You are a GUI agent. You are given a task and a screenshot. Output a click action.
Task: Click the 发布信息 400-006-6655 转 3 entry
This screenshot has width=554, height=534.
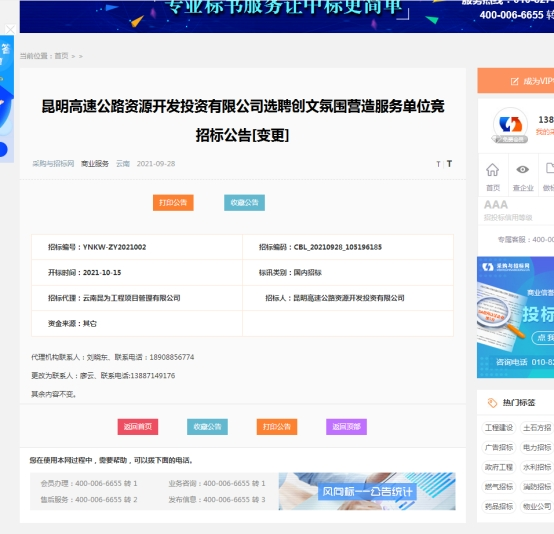tap(217, 499)
